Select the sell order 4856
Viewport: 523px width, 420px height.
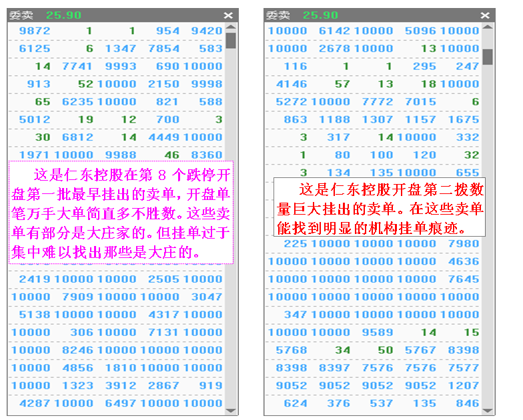(77, 368)
